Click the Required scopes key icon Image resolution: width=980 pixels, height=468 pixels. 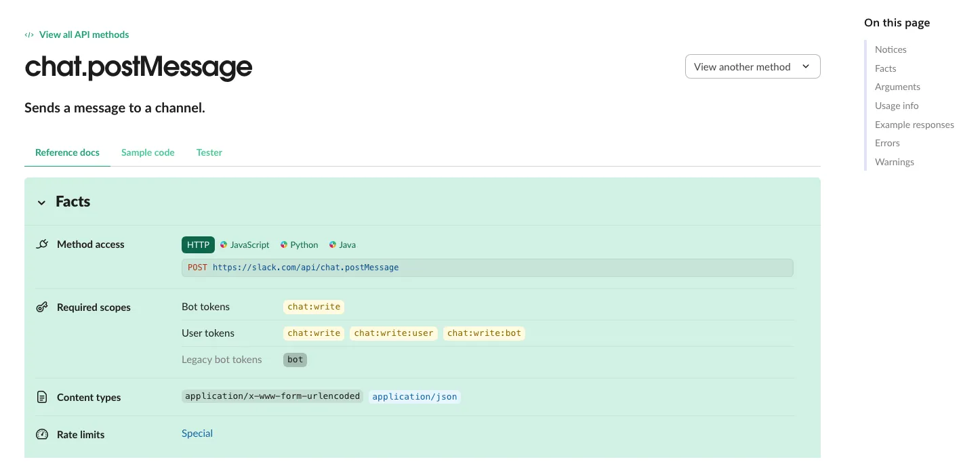42,307
